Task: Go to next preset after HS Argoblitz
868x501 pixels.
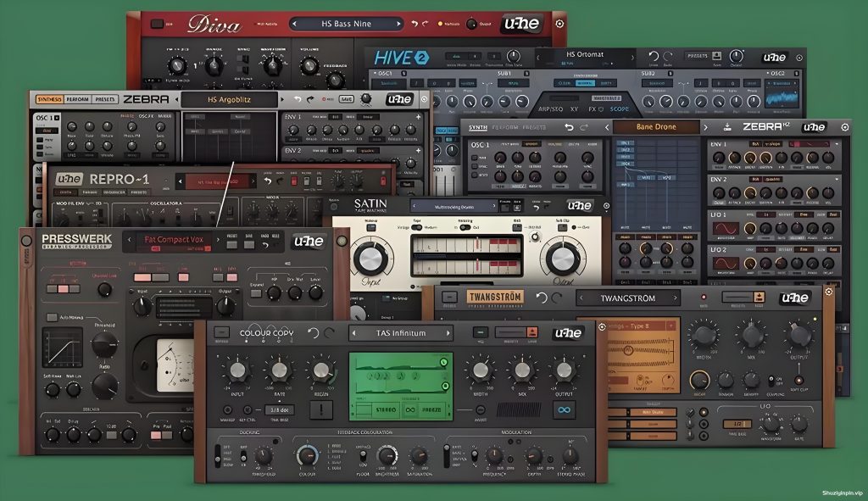Action: [x=281, y=100]
